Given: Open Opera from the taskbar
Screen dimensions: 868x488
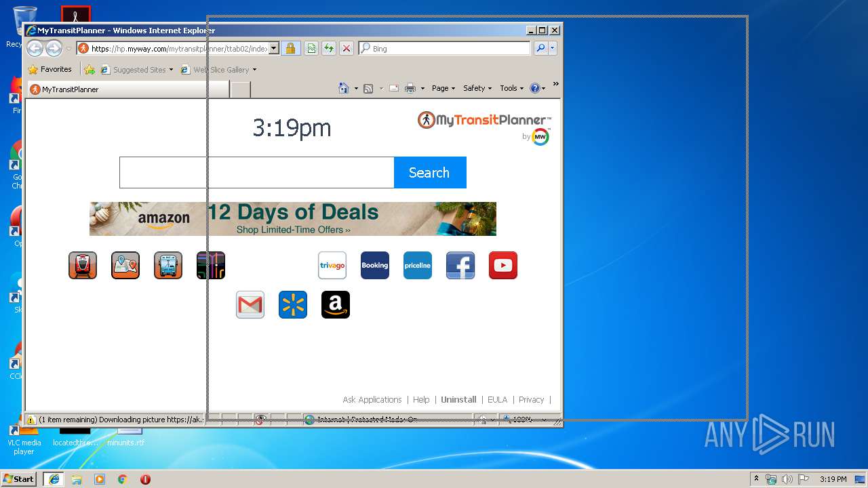Looking at the screenshot, I should click(x=145, y=479).
